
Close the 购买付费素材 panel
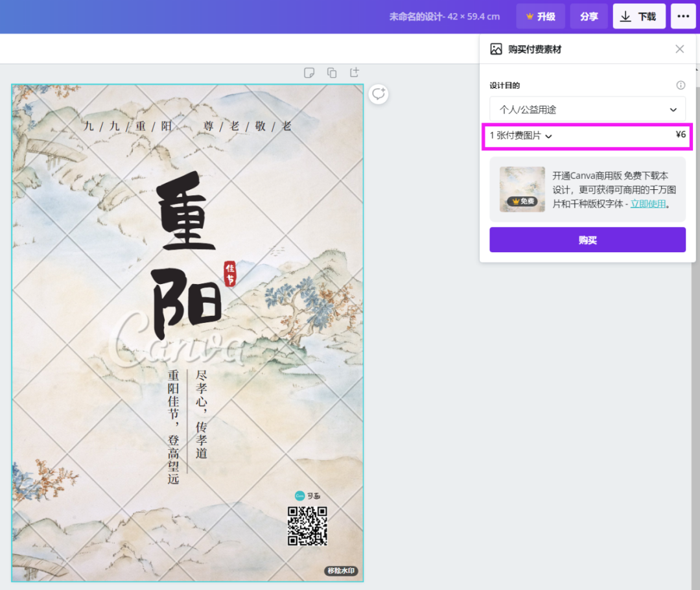(x=679, y=49)
